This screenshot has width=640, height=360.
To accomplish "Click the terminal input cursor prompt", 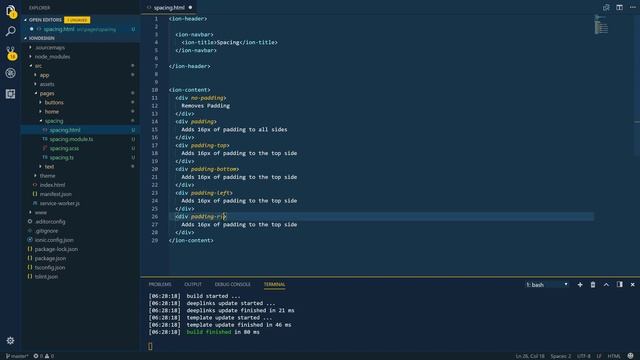I will tap(150, 346).
